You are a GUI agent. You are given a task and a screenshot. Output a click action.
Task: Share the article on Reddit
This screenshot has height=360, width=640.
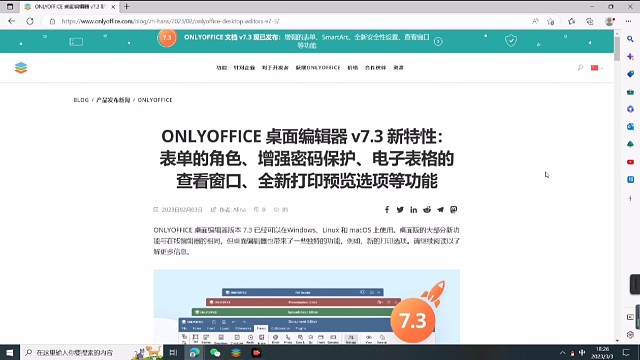pyautogui.click(x=427, y=209)
